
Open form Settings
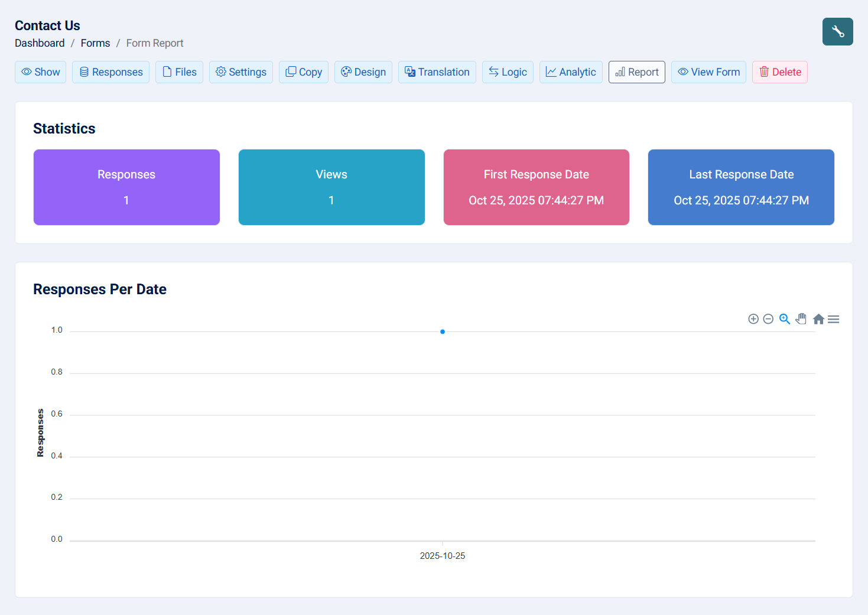tap(240, 72)
